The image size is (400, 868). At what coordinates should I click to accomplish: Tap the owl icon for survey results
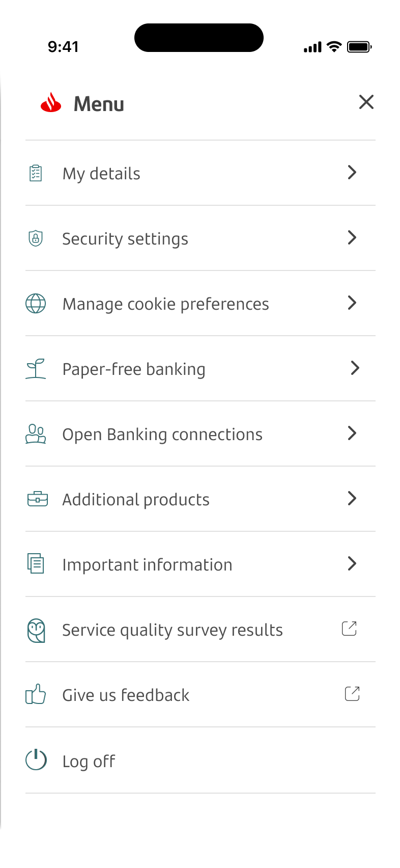pos(36,630)
